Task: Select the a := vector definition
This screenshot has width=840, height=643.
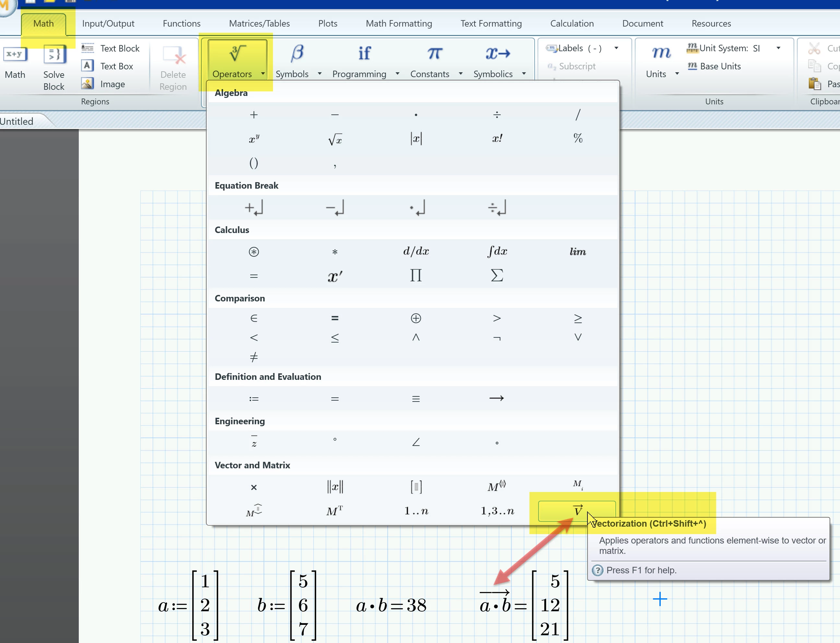Action: tap(188, 605)
